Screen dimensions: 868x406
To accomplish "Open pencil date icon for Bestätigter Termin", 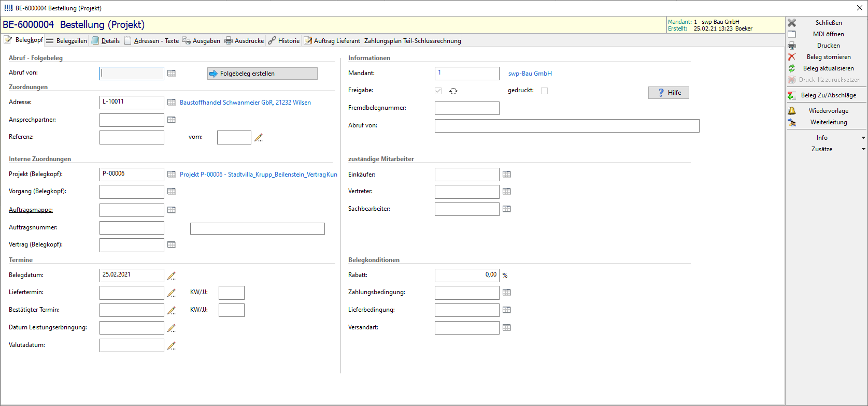I will click(x=172, y=311).
